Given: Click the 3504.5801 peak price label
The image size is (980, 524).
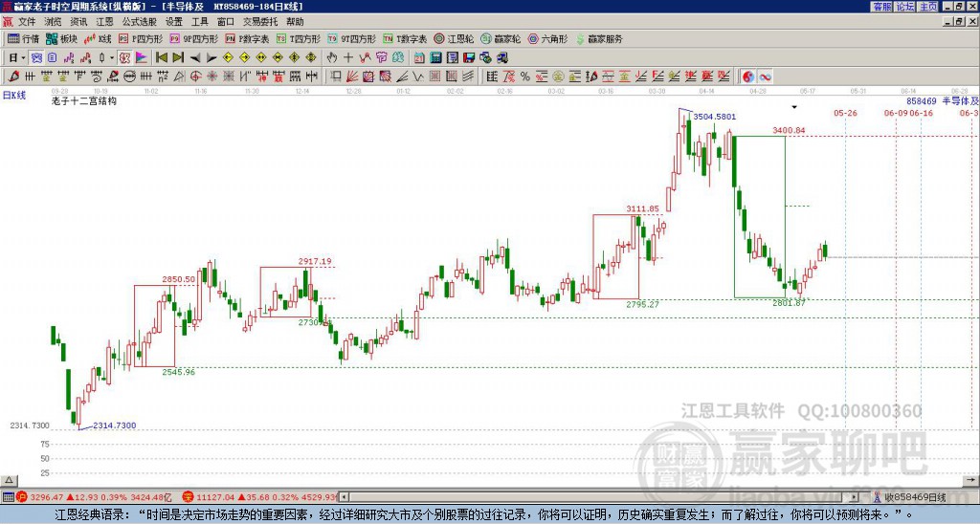Looking at the screenshot, I should 715,116.
